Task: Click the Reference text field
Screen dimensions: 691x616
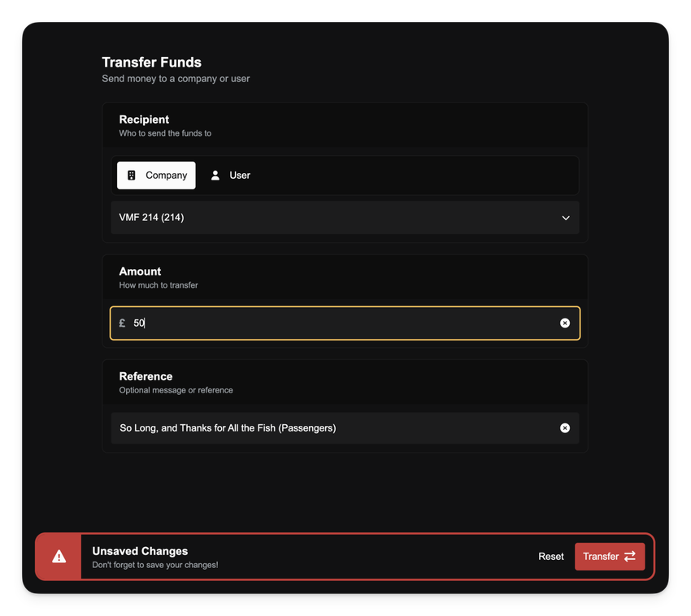Action: pyautogui.click(x=333, y=428)
